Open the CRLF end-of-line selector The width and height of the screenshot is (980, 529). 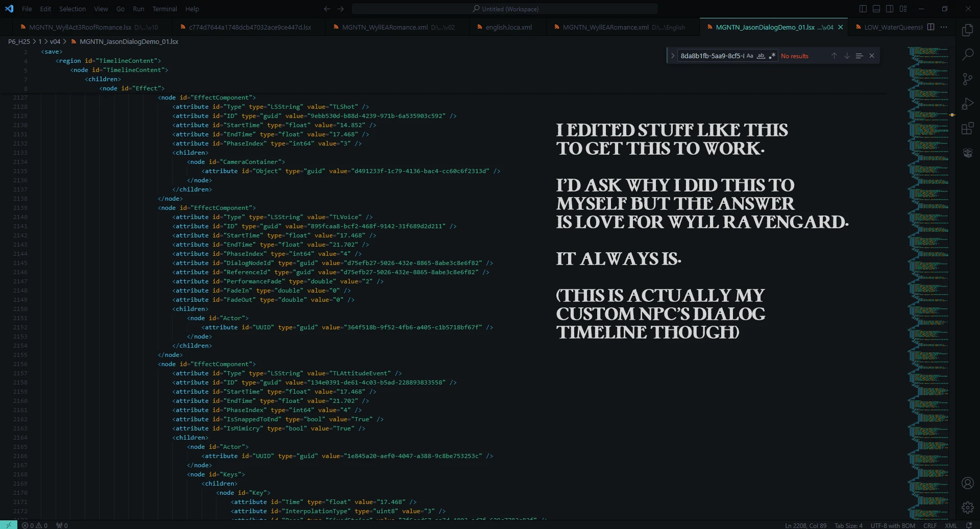930,525
